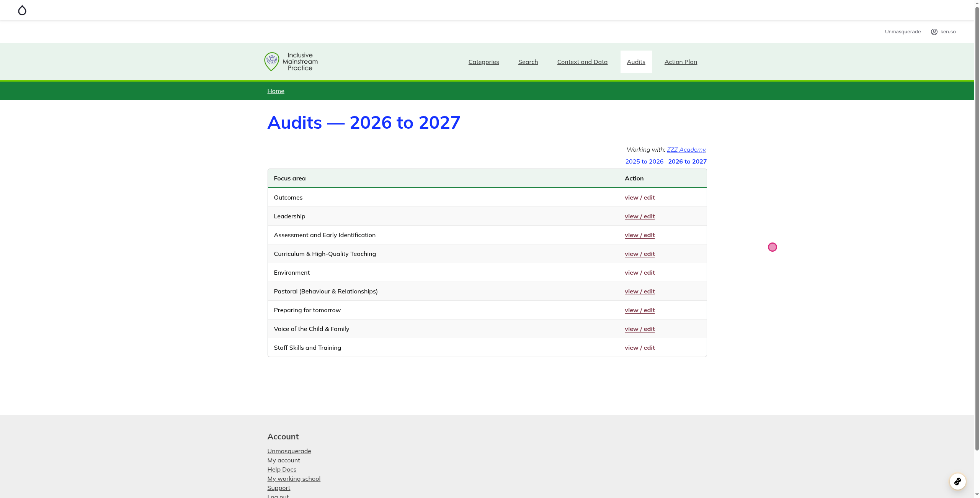The height and width of the screenshot is (498, 980).
Task: Open view / edit for Preparing for tomorrow
Action: point(640,310)
